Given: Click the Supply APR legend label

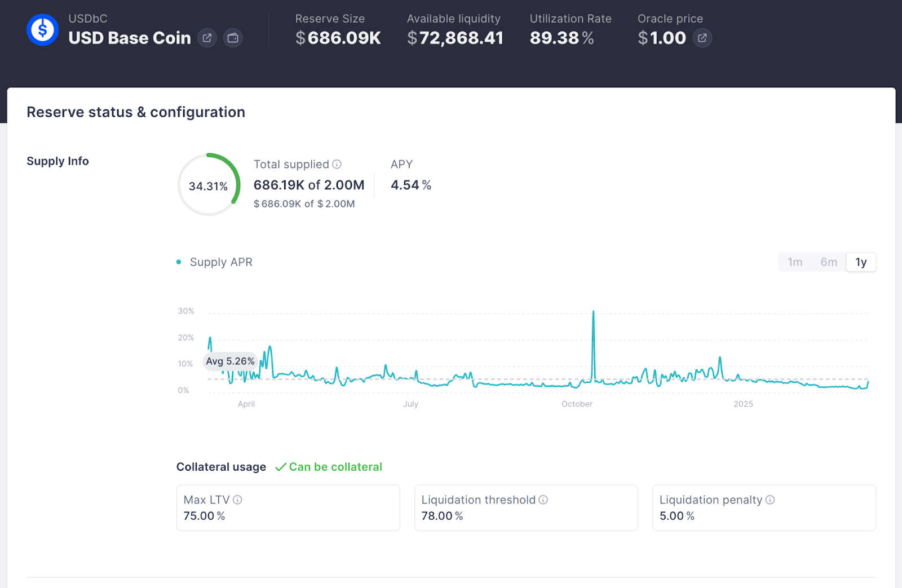Looking at the screenshot, I should pos(221,262).
